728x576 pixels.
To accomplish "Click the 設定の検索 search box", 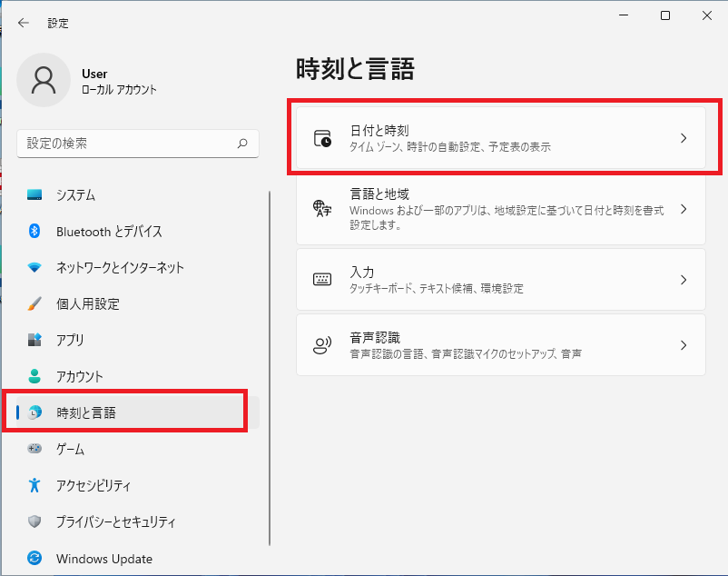I will tap(138, 144).
